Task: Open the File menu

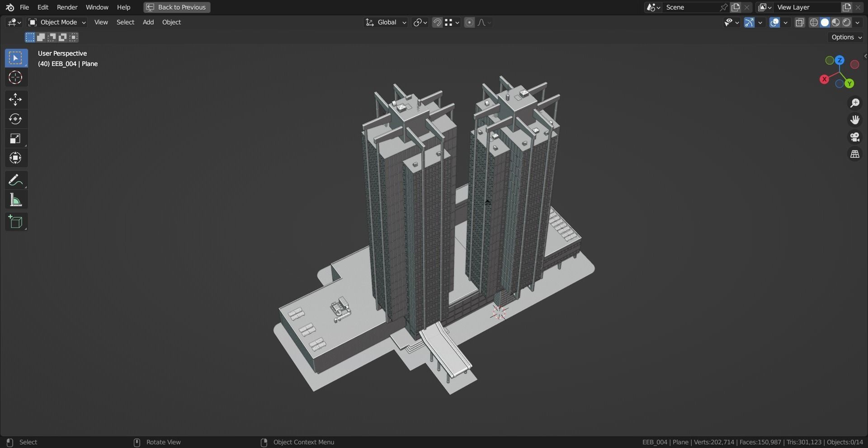Action: pos(24,7)
